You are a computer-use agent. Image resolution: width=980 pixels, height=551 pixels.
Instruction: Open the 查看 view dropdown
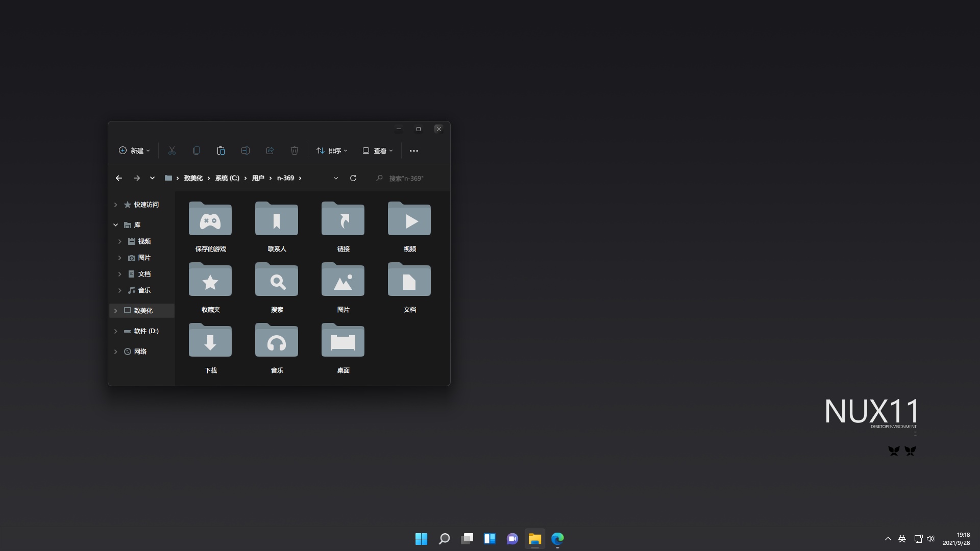pyautogui.click(x=378, y=151)
